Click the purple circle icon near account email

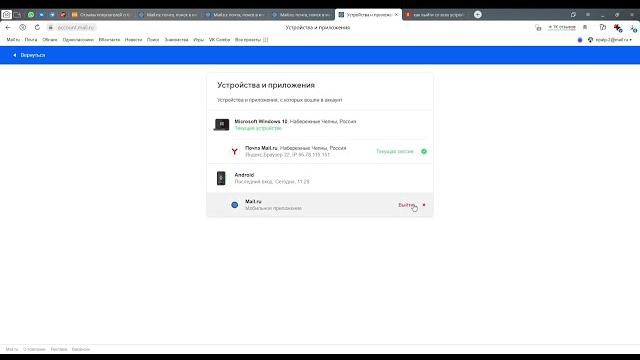coord(580,40)
